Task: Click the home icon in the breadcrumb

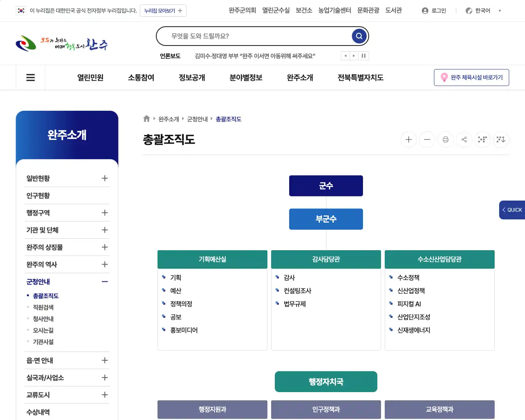Action: pos(146,119)
